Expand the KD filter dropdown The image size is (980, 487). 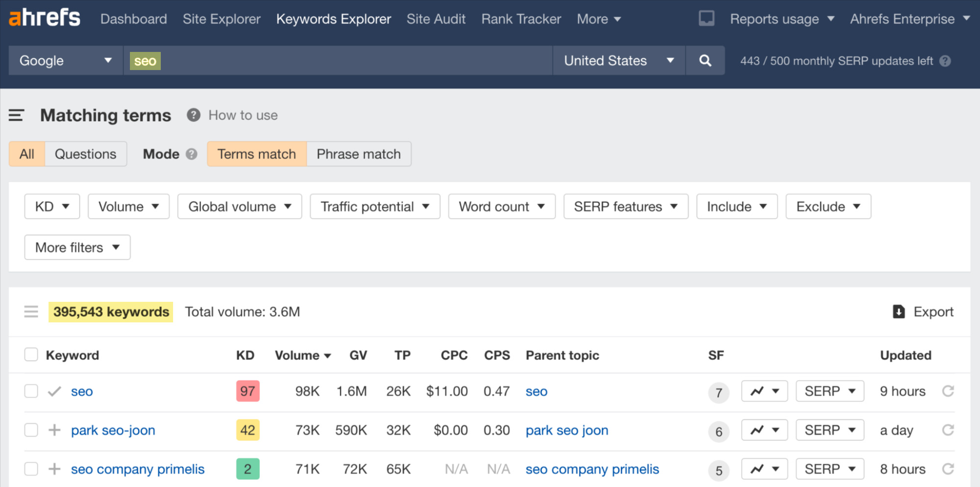tap(51, 206)
